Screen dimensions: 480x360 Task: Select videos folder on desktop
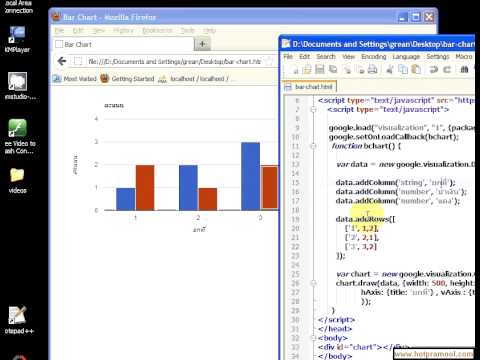click(17, 181)
